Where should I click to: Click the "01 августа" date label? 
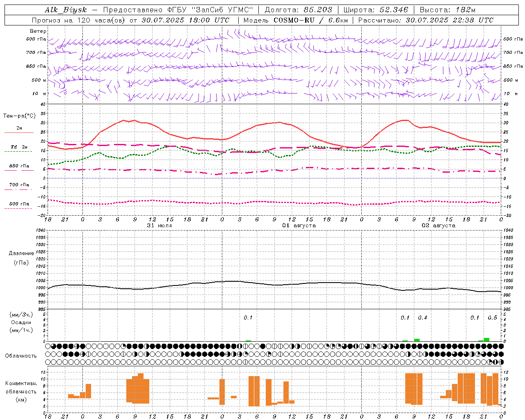point(299,226)
